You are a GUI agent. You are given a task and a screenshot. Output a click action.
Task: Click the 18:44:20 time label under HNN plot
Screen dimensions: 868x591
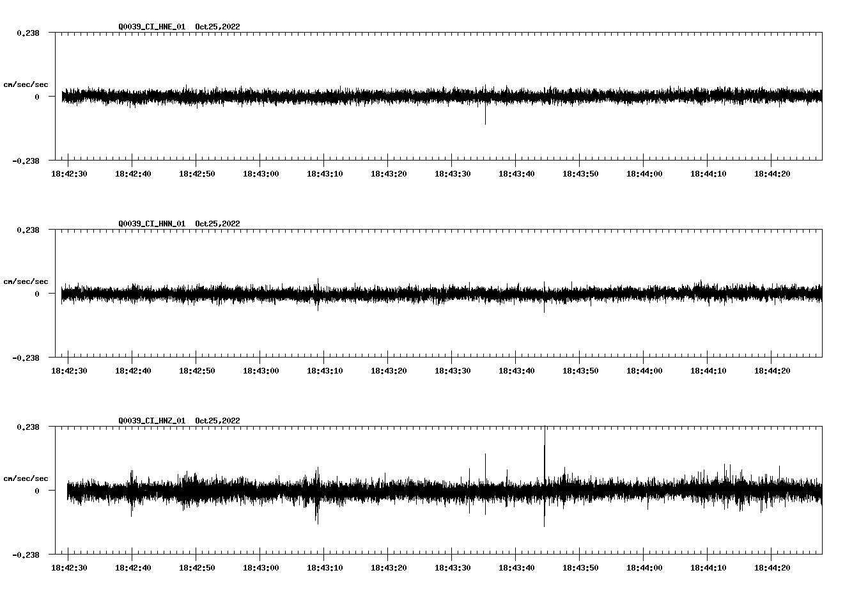pos(772,371)
